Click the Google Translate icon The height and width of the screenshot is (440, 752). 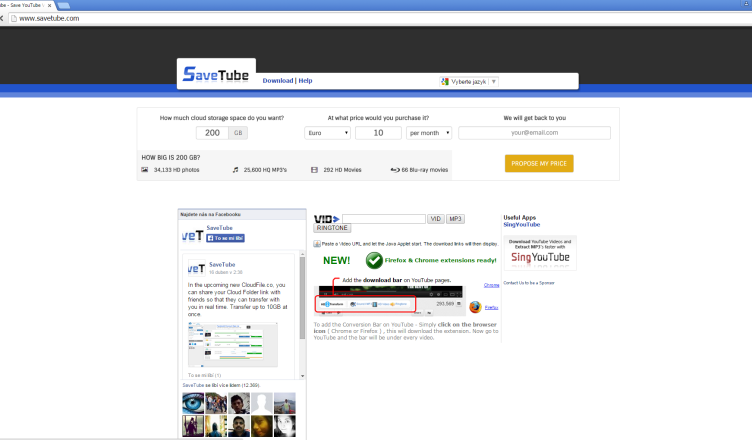coord(445,82)
